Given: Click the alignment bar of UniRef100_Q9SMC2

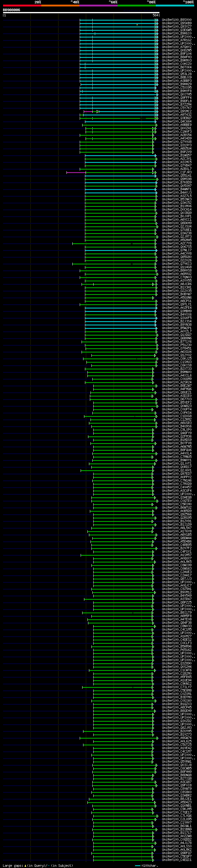Looking at the screenshot, I should [x=121, y=111].
